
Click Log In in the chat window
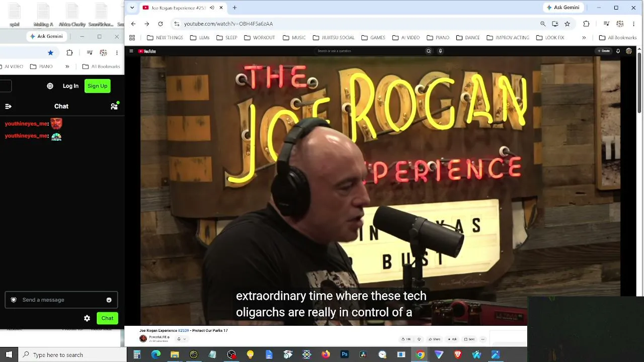coord(70,86)
